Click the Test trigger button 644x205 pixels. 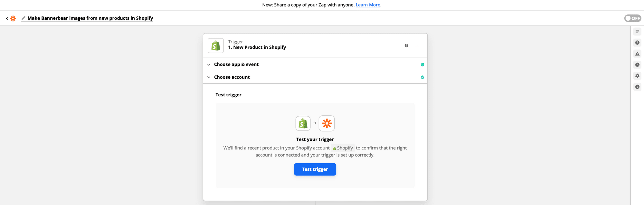coord(315,169)
